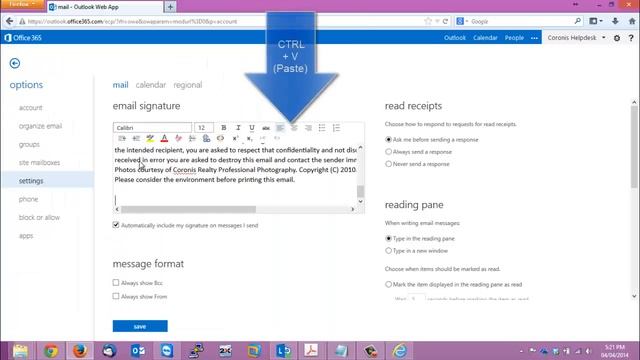Reload the page in Firefox
Image resolution: width=640 pixels, height=360 pixels.
[445, 21]
